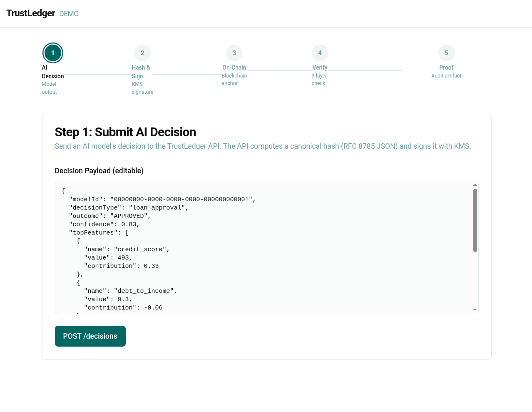Click the 'Audit artifact' subtitle text

pos(446,76)
